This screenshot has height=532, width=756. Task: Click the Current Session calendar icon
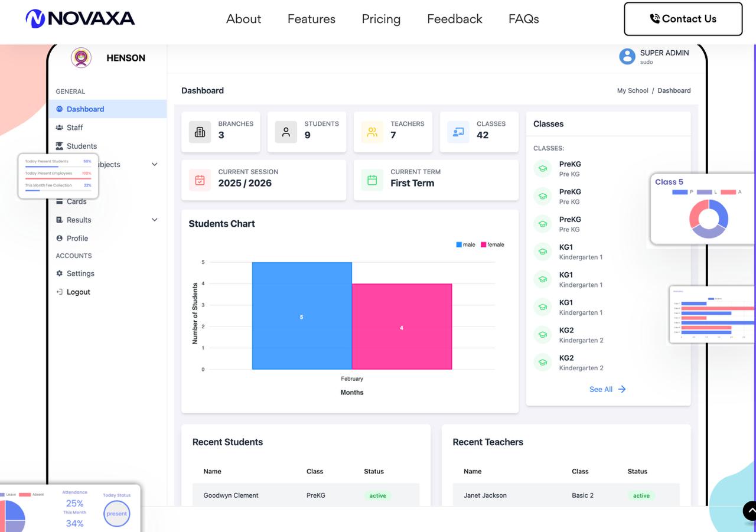pyautogui.click(x=200, y=180)
